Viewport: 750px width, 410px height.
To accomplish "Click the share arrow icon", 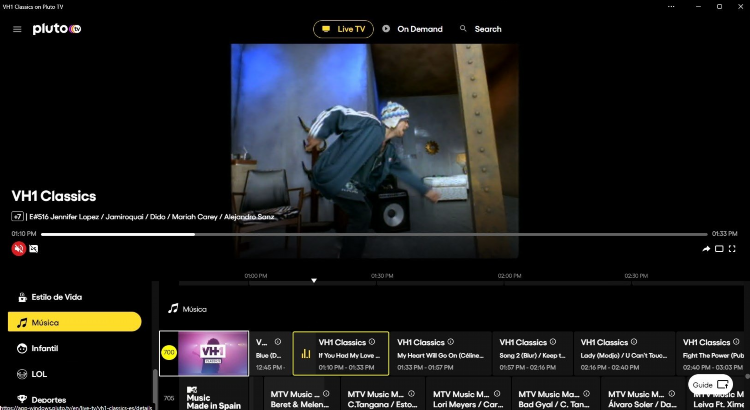I will (x=706, y=249).
